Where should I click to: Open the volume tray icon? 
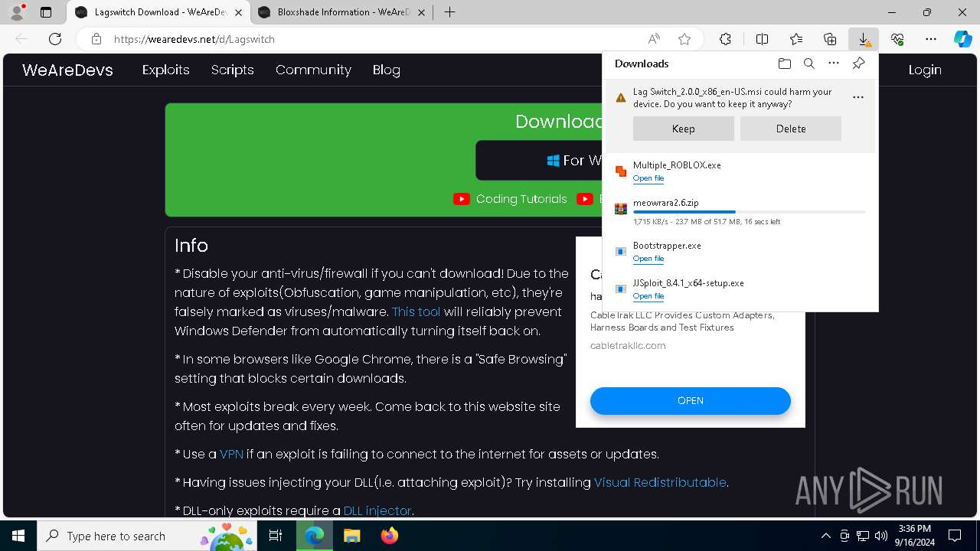pyautogui.click(x=880, y=536)
